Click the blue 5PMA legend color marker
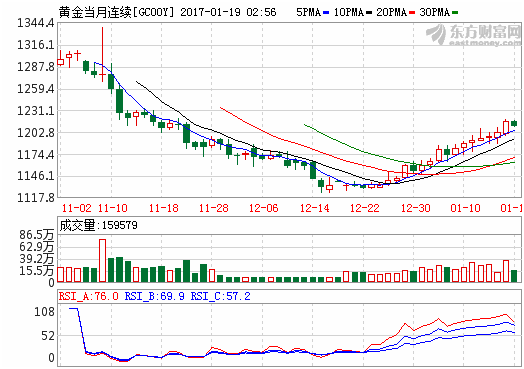Image resolution: width=524 pixels, height=369 pixels. pos(326,13)
